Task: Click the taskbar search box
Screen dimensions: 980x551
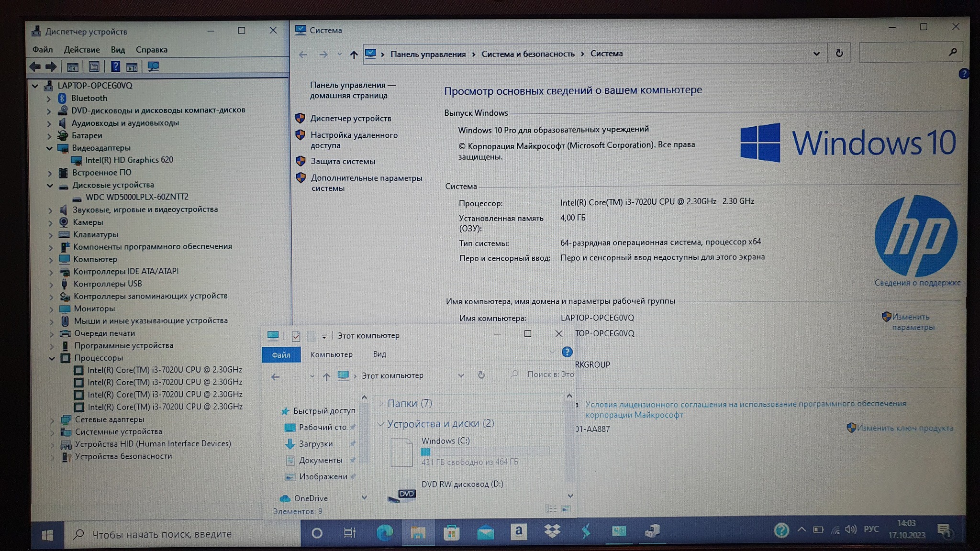Action: [x=182, y=534]
